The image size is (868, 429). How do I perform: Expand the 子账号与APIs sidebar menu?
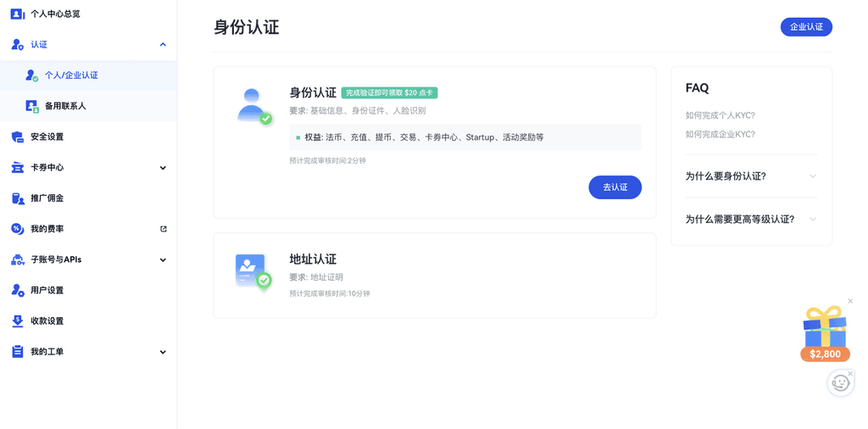(x=163, y=260)
